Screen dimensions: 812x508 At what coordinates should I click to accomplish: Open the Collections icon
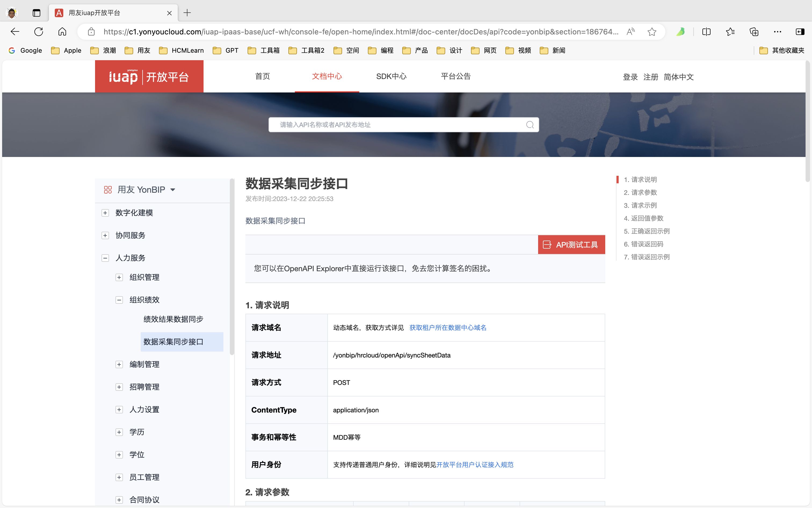point(754,32)
